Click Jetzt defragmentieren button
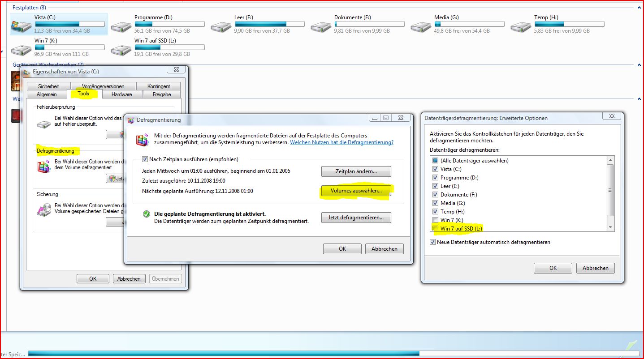 tap(356, 218)
